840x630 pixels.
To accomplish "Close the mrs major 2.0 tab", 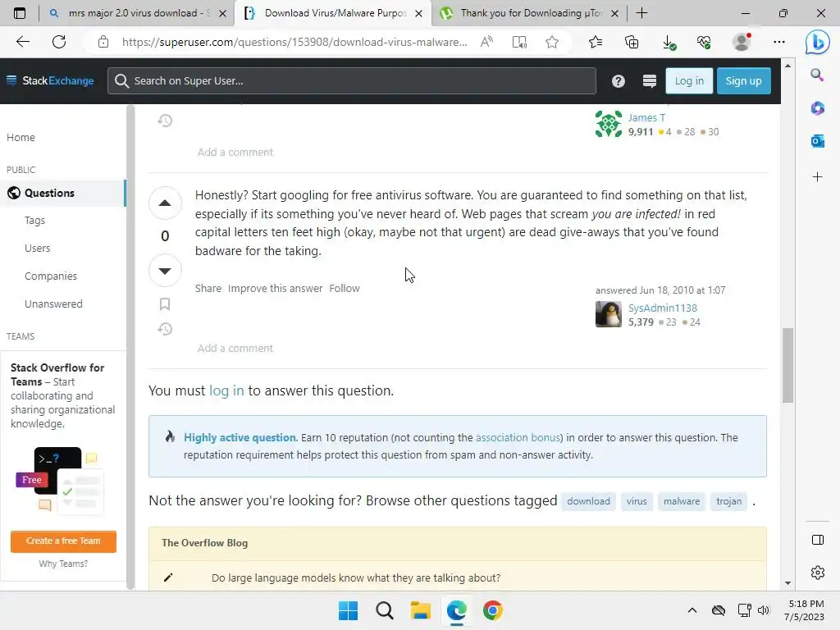I will point(222,13).
